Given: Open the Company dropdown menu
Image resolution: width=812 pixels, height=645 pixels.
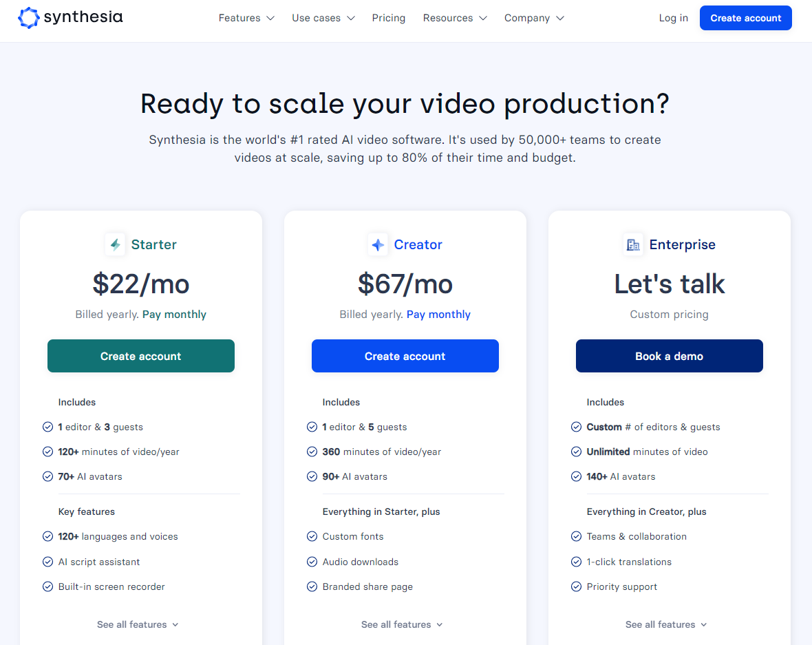Looking at the screenshot, I should pos(534,18).
